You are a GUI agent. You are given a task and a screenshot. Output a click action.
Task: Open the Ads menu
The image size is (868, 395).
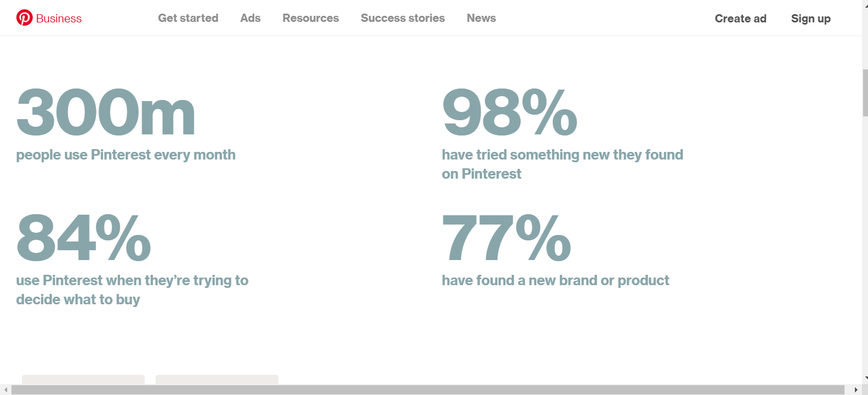[251, 18]
